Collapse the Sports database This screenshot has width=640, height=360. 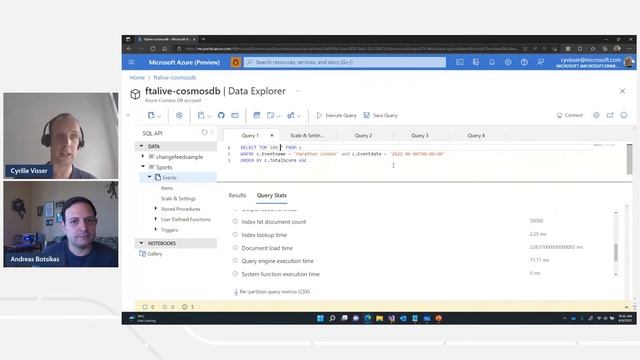[143, 167]
